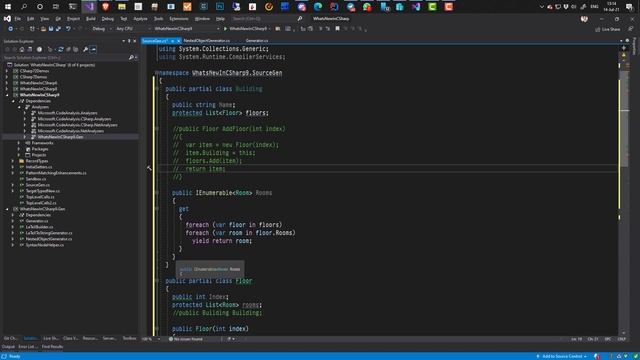Click the Solution Explorer search magnifier icon
640x360 pixels.
coord(131,58)
